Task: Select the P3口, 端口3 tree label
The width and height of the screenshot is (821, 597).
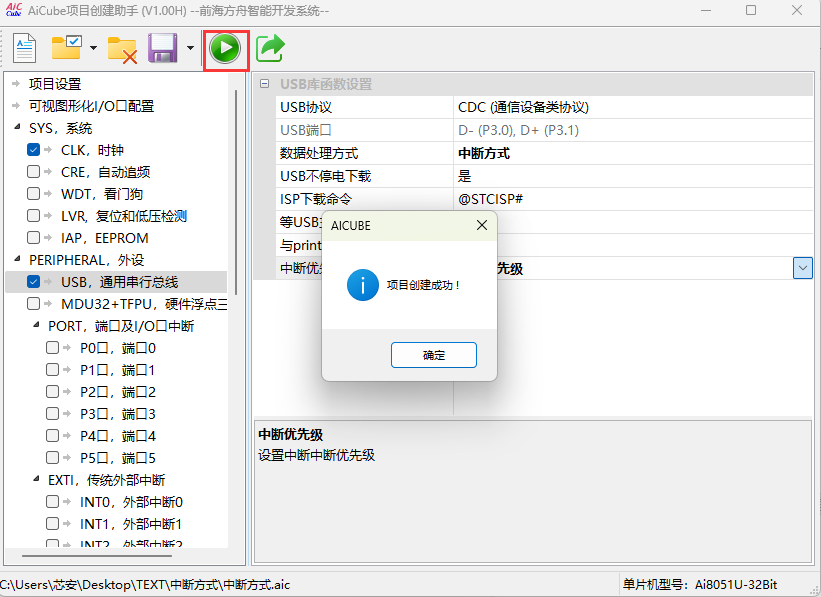Action: tap(117, 414)
